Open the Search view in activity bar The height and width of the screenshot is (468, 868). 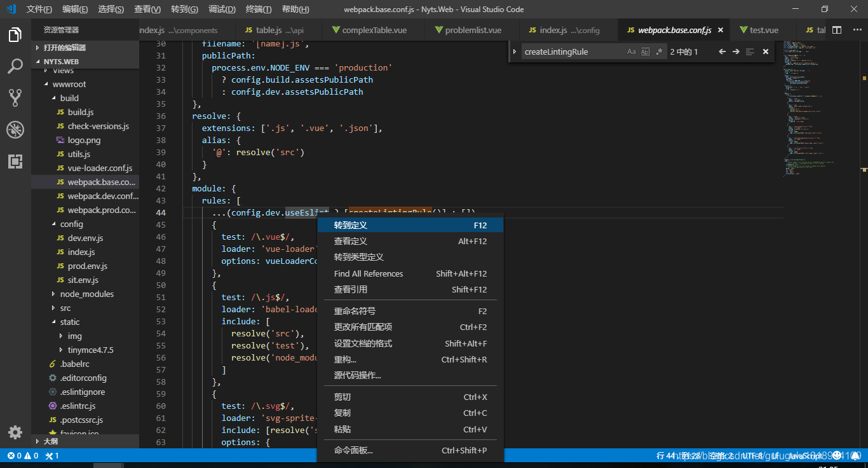[x=15, y=66]
